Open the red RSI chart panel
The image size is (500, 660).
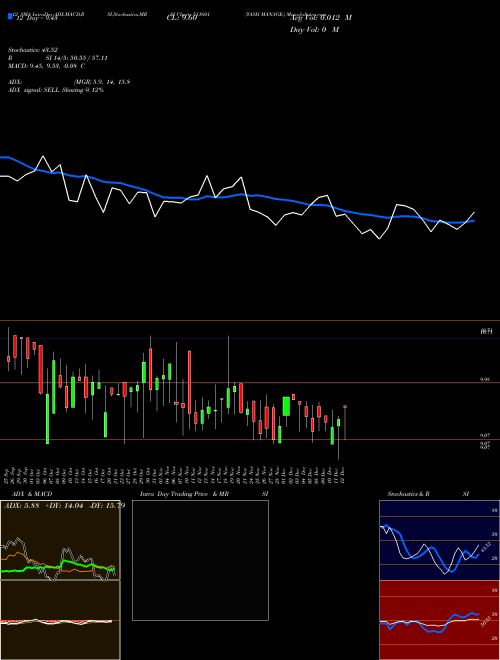[439, 620]
